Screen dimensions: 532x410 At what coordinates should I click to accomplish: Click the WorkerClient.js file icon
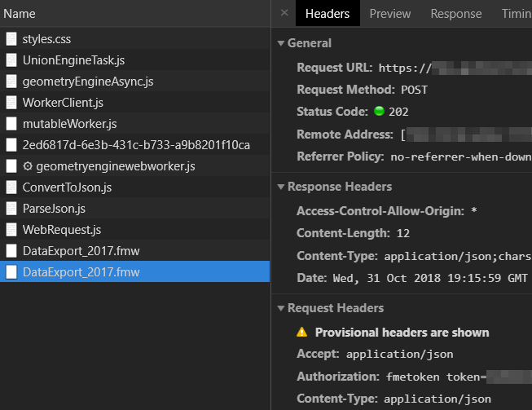11,103
